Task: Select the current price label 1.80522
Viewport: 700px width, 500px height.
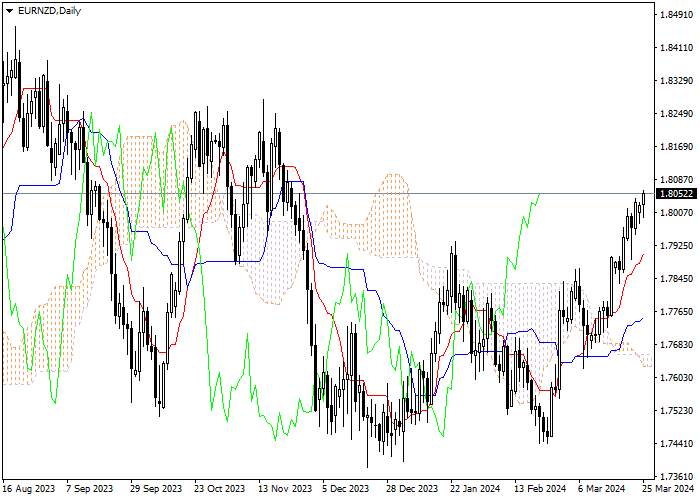Action: click(677, 193)
